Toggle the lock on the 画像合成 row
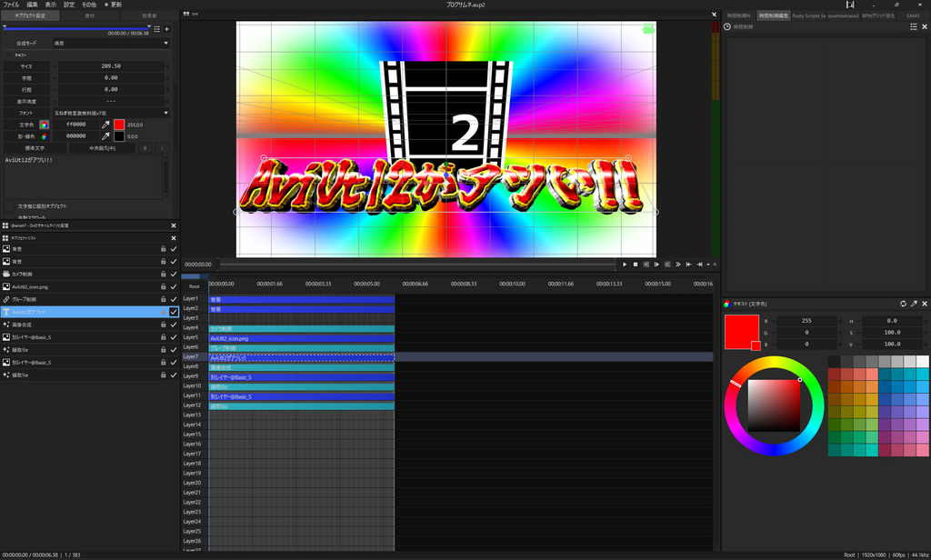Screen dimensions: 931x560 tap(164, 325)
